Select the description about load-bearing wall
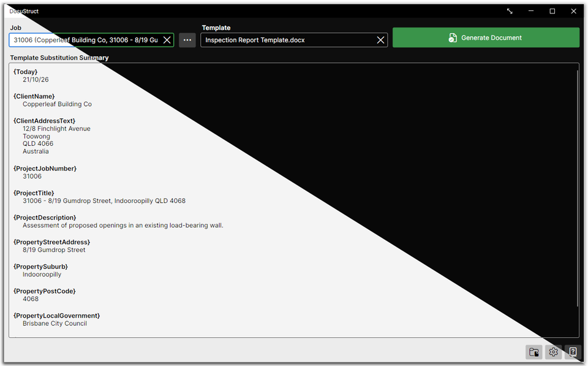The height and width of the screenshot is (366, 588). point(123,225)
